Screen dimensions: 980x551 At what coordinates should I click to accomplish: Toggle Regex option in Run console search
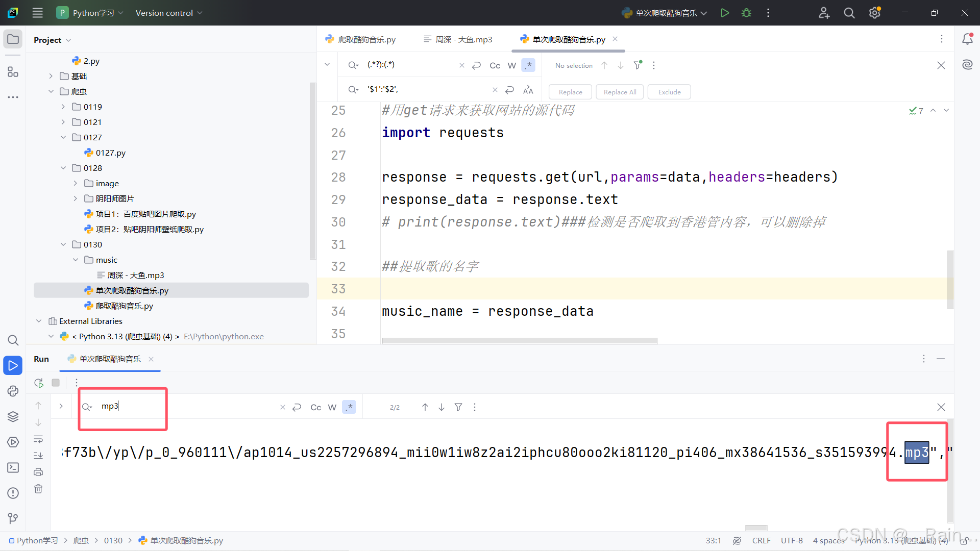coord(349,407)
